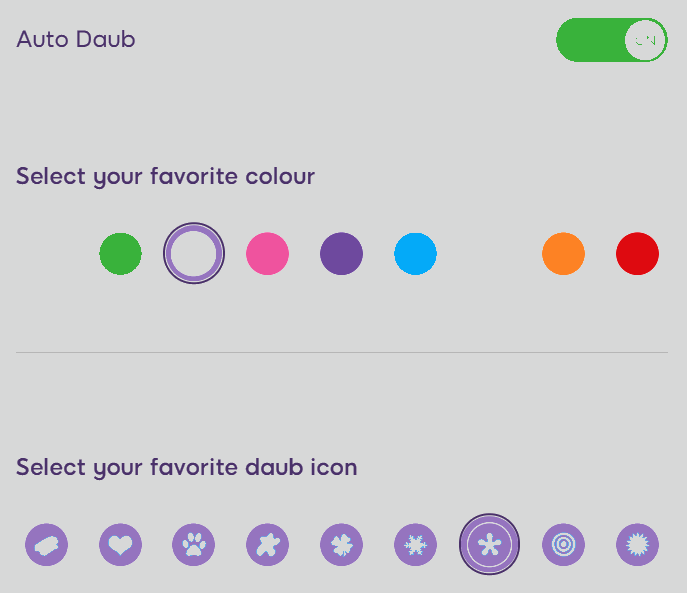This screenshot has height=593, width=687.
Task: Choose the four-leaf clover daub icon
Action: click(x=342, y=544)
